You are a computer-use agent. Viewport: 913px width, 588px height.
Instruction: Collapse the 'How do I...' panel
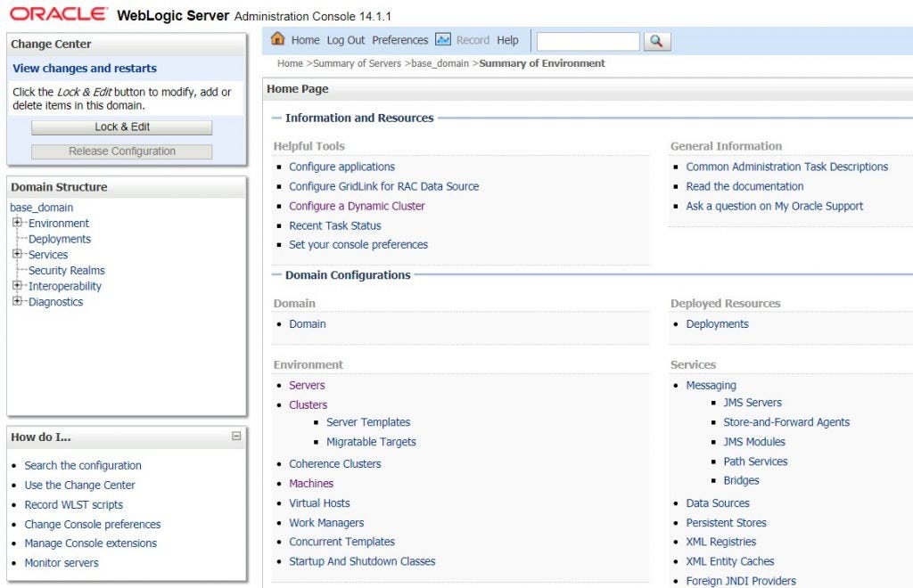point(235,436)
